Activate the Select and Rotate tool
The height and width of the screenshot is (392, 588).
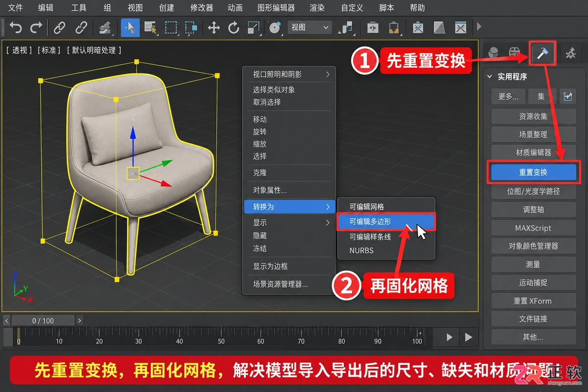[234, 28]
